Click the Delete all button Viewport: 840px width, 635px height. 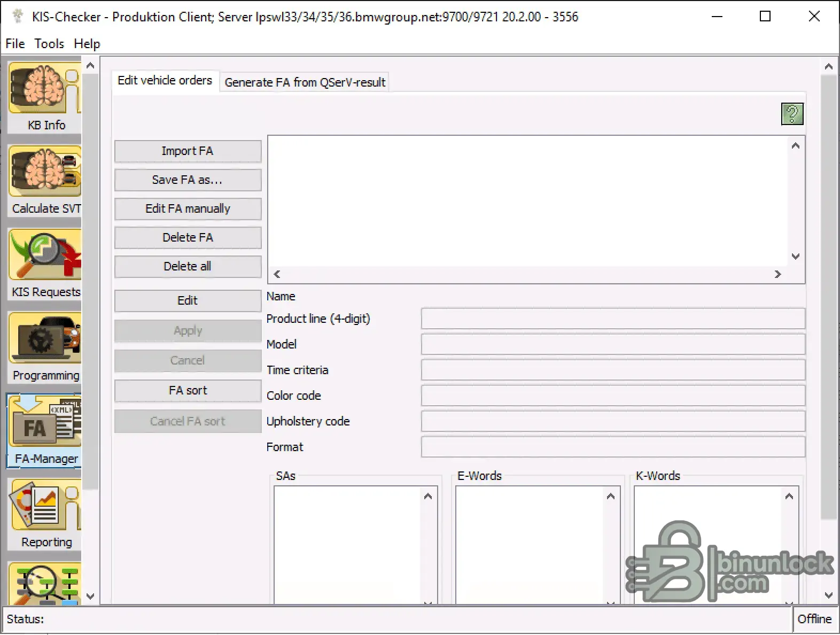(188, 267)
